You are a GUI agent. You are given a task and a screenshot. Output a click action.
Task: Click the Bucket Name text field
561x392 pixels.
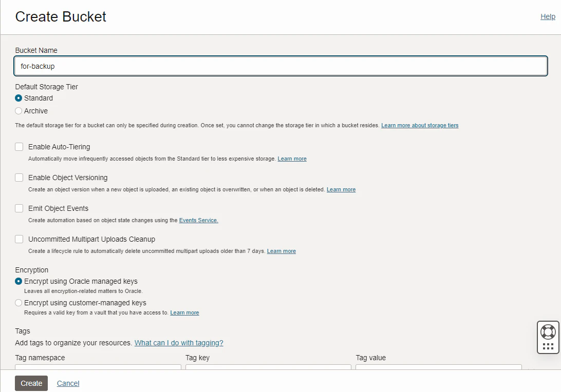click(x=281, y=66)
